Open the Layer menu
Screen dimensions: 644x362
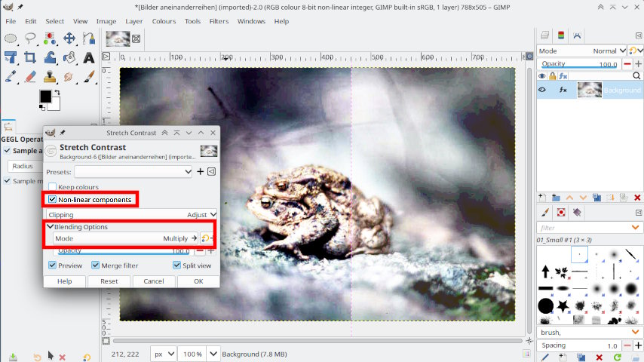134,21
